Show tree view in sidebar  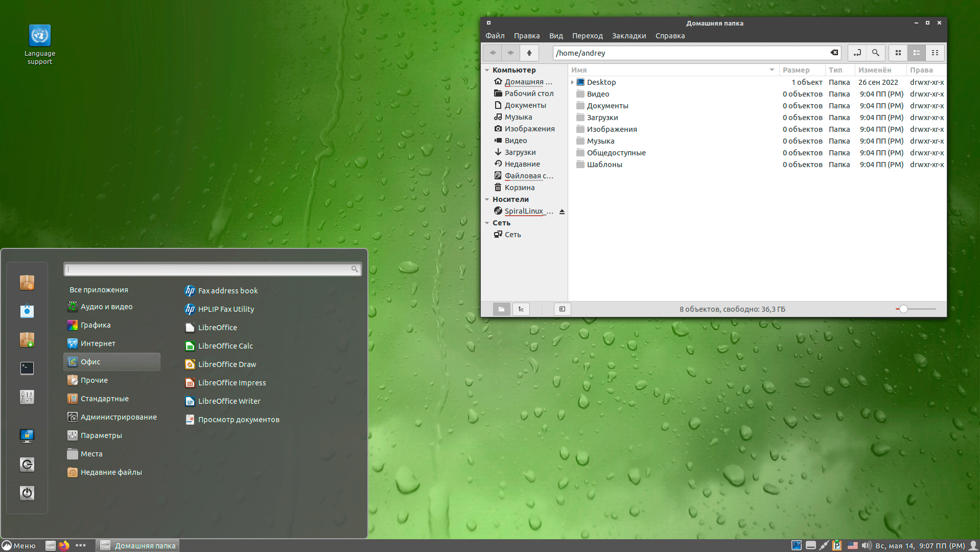tap(521, 309)
